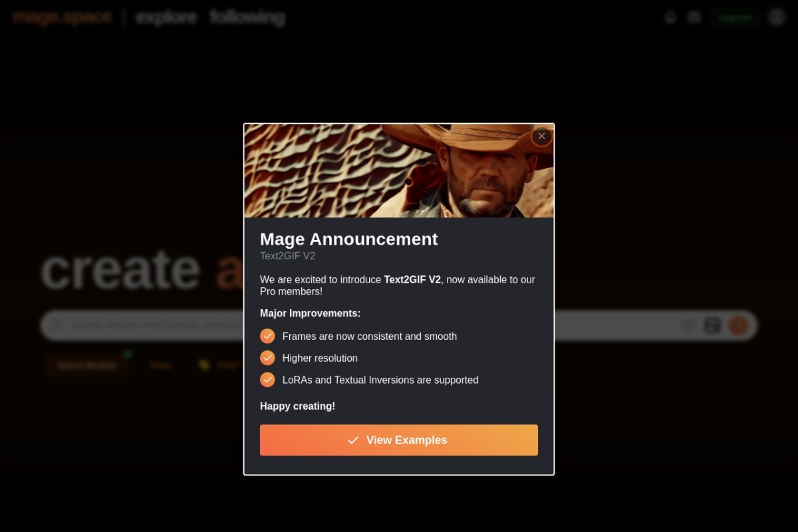798x532 pixels.
Task: Click the orange generate button in the prompt bar
Action: tap(739, 325)
